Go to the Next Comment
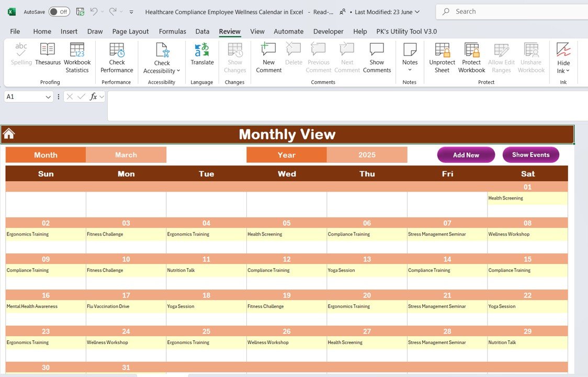Viewport: 588px width, 377px height. pos(347,58)
